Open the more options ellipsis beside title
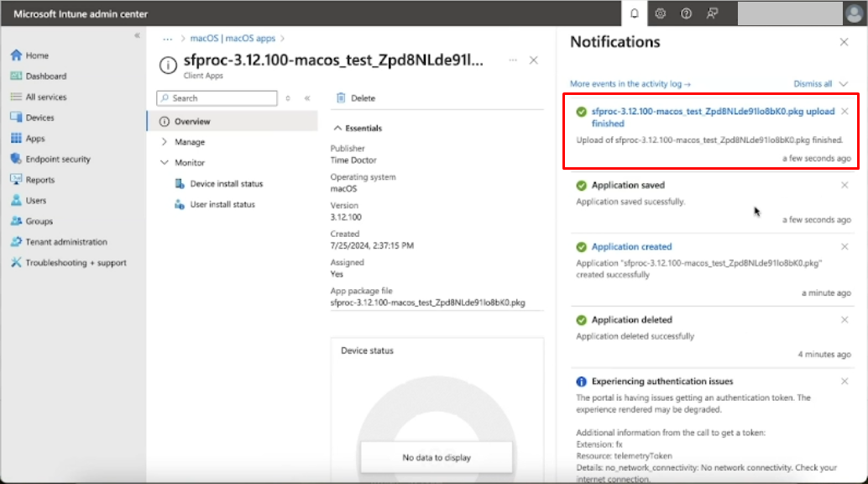Viewport: 868px width, 484px height. click(x=513, y=60)
